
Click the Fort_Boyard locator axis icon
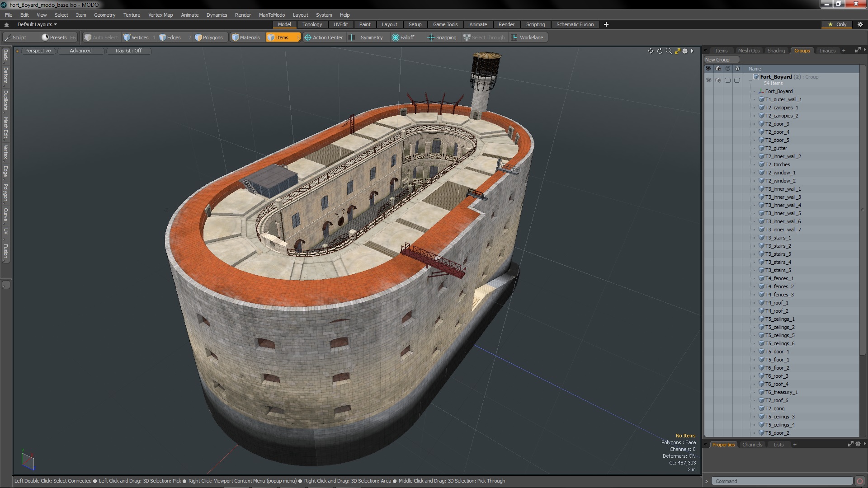pyautogui.click(x=761, y=91)
